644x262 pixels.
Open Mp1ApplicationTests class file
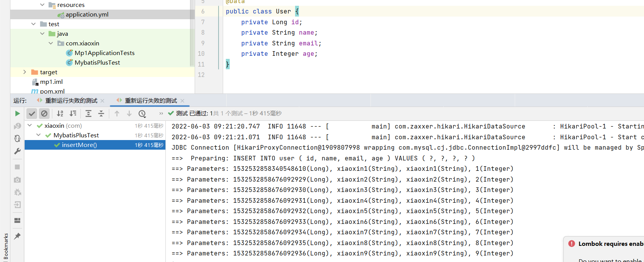105,53
